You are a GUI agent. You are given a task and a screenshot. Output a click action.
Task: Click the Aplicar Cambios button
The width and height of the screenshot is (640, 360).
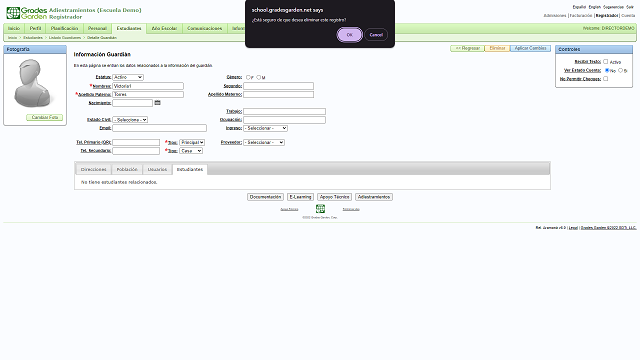tap(530, 48)
